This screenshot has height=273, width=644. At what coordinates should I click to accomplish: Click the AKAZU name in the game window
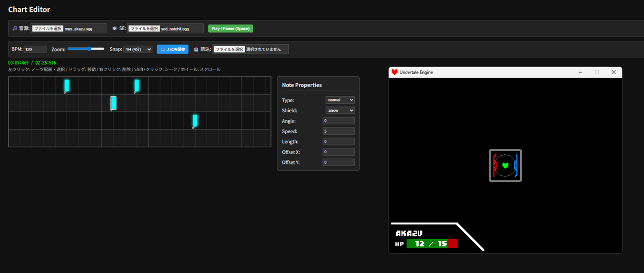pos(409,234)
